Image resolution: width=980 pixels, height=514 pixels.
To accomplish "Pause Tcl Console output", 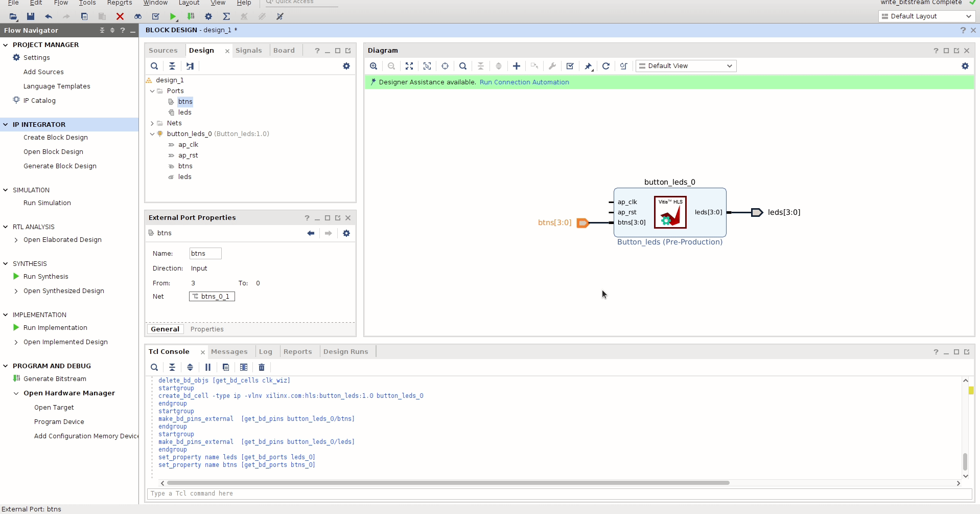I will [208, 367].
